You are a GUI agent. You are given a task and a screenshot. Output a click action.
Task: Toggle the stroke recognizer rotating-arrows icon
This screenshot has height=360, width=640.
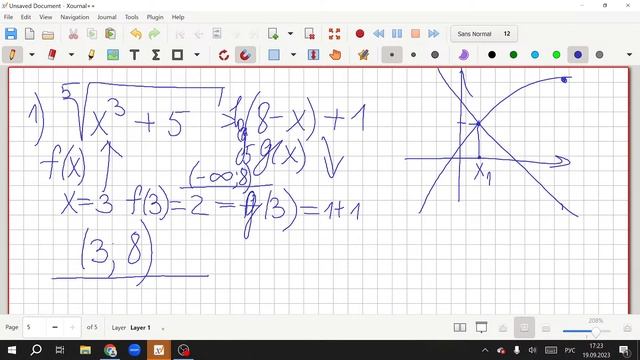[224, 55]
